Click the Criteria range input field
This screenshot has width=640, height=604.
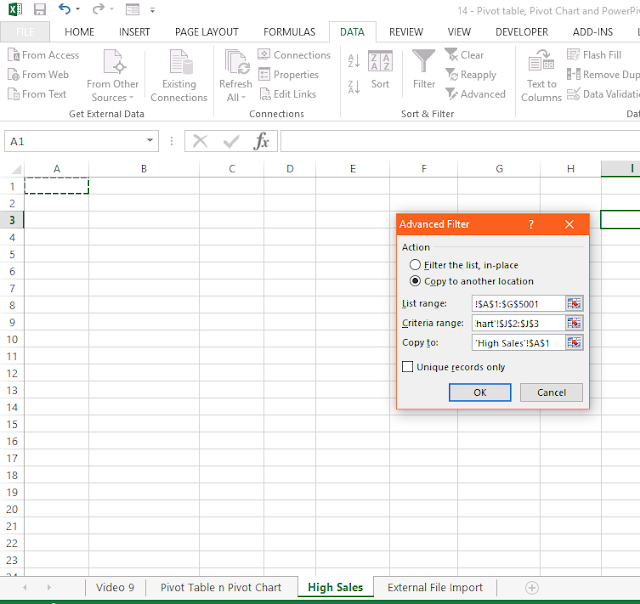click(518, 323)
